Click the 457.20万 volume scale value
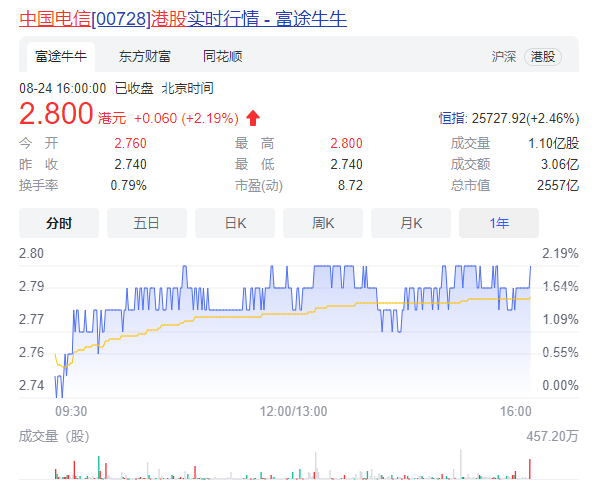 553,436
